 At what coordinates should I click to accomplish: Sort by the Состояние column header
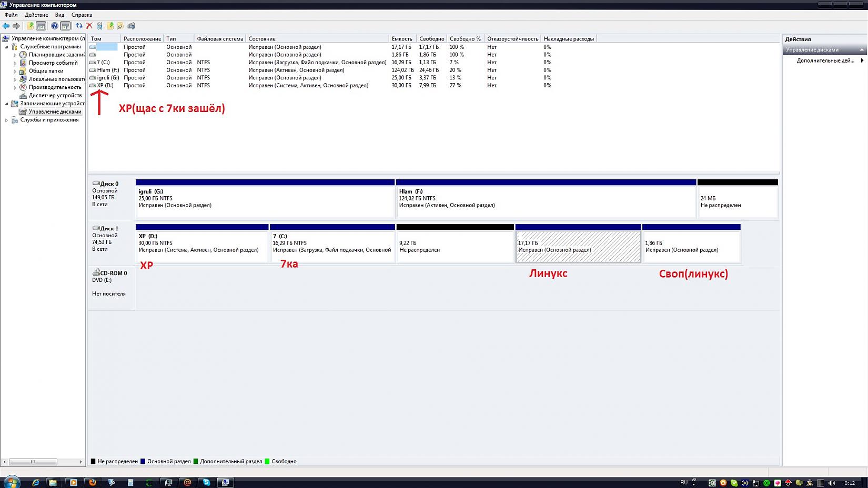(317, 39)
